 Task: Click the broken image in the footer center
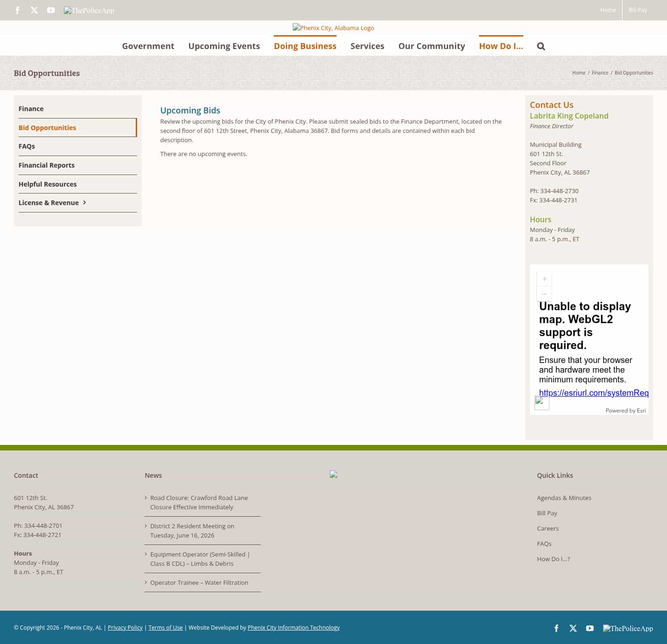click(333, 474)
